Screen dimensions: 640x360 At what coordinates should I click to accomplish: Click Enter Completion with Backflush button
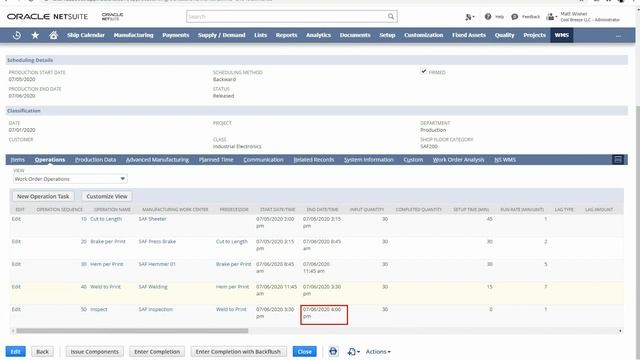(238, 351)
